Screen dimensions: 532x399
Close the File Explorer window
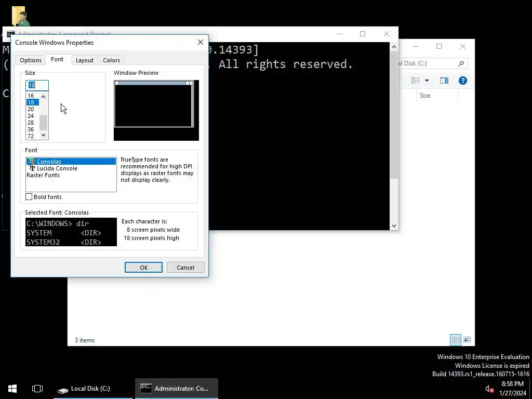coord(463,46)
